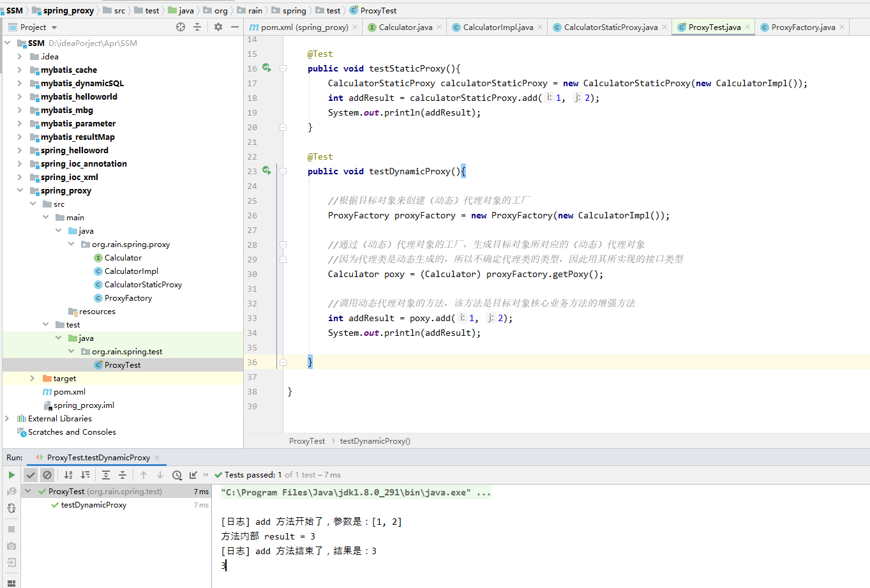
Task: Select ProxyTest file in project tree
Action: [117, 365]
